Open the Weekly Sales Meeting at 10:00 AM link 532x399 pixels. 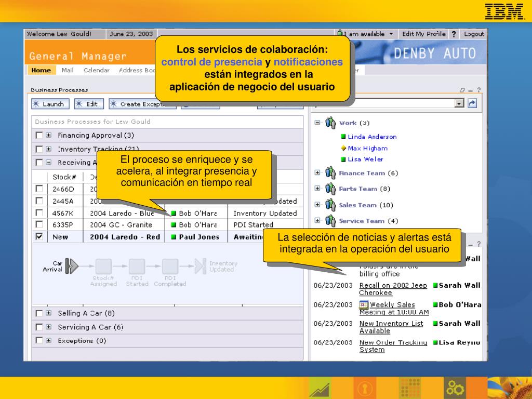[394, 309]
